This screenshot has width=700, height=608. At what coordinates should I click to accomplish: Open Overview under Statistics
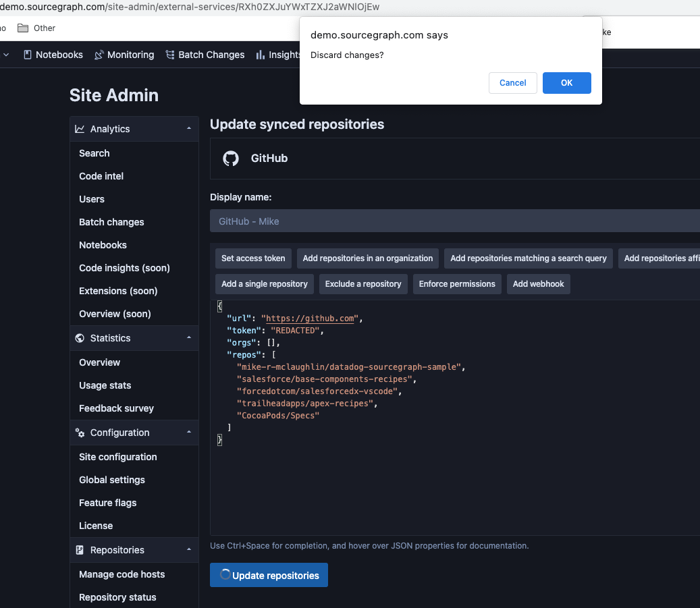coord(99,362)
